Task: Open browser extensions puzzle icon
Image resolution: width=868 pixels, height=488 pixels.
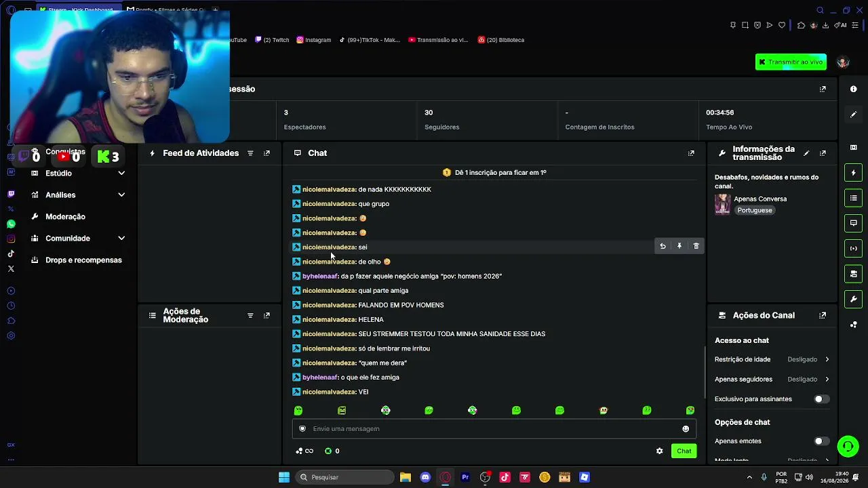Action: pyautogui.click(x=801, y=25)
